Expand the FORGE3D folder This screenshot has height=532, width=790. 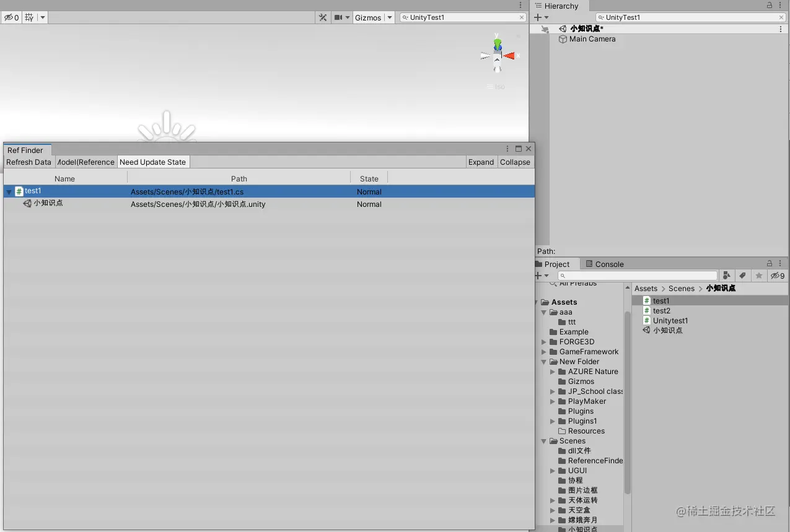point(544,342)
